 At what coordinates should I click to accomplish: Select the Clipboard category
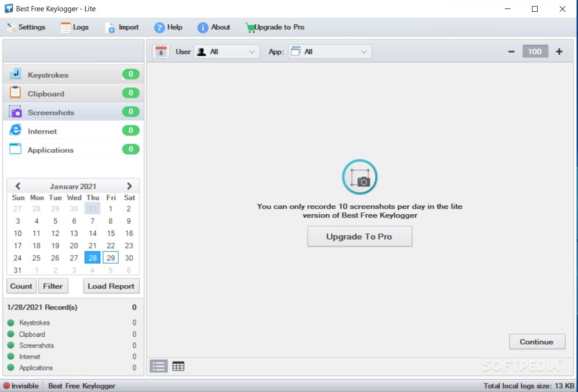click(x=74, y=93)
